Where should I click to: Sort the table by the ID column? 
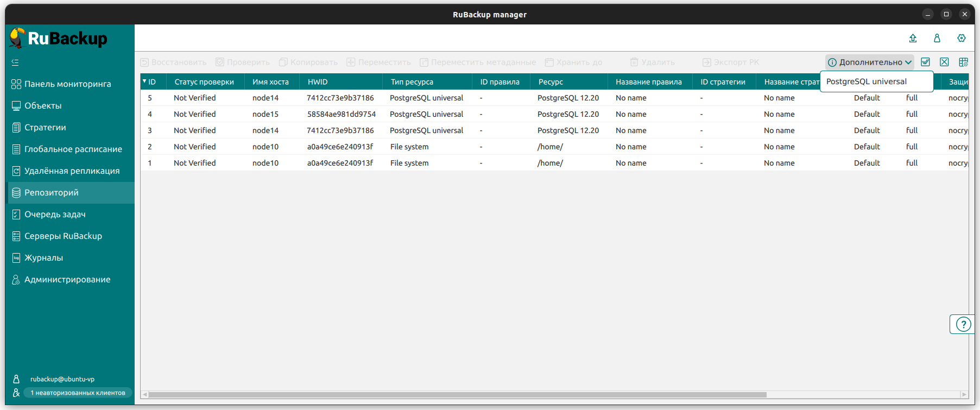[153, 82]
